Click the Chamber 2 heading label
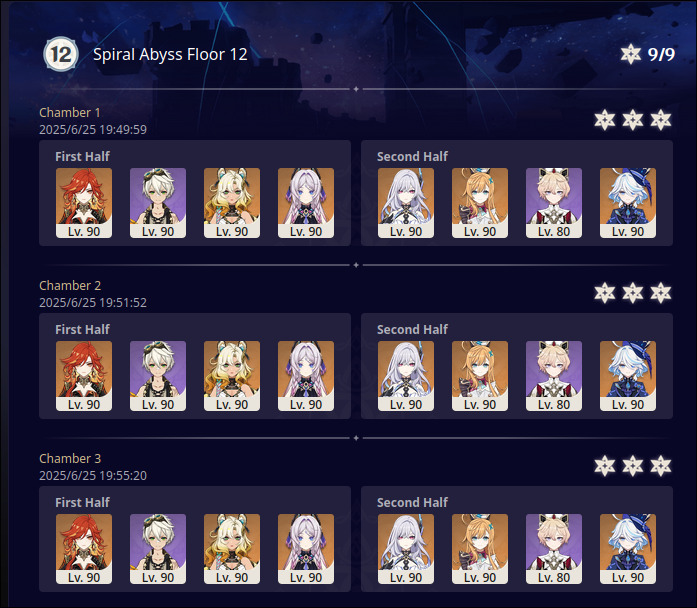697x608 pixels. [70, 285]
